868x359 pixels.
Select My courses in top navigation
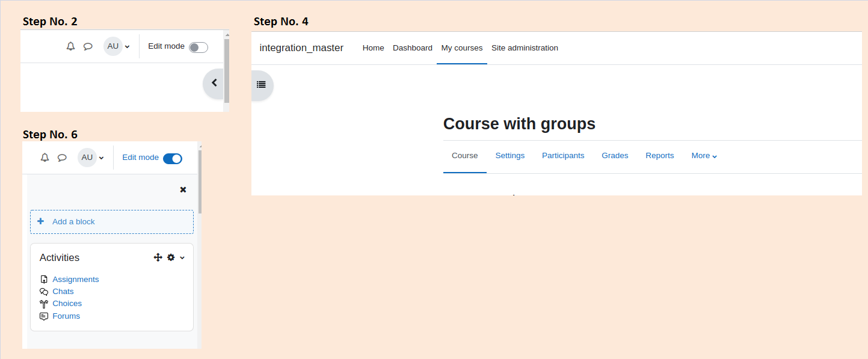pos(462,48)
